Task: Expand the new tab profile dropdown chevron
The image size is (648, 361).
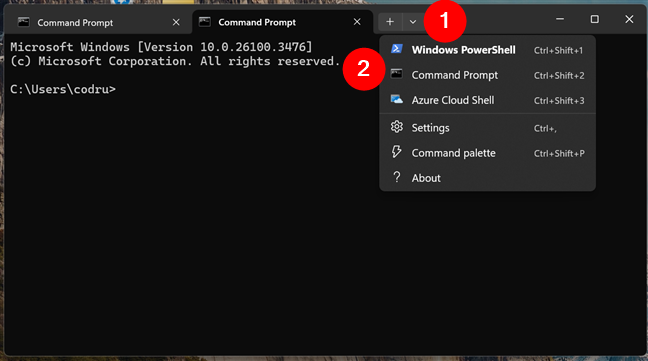Action: pos(412,21)
